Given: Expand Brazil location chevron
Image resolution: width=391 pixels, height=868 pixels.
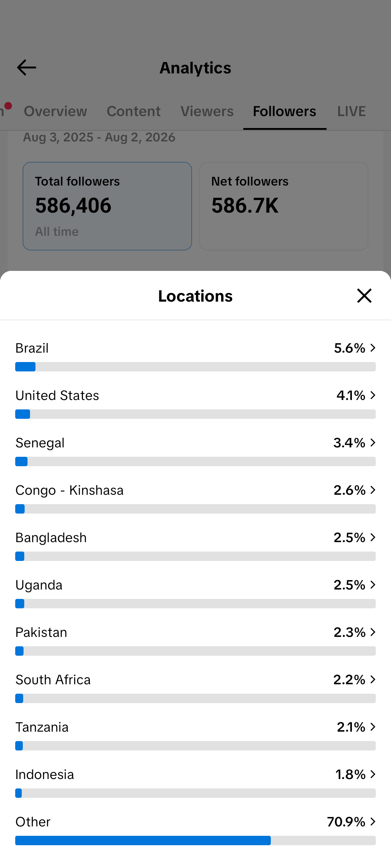Looking at the screenshot, I should click(373, 348).
